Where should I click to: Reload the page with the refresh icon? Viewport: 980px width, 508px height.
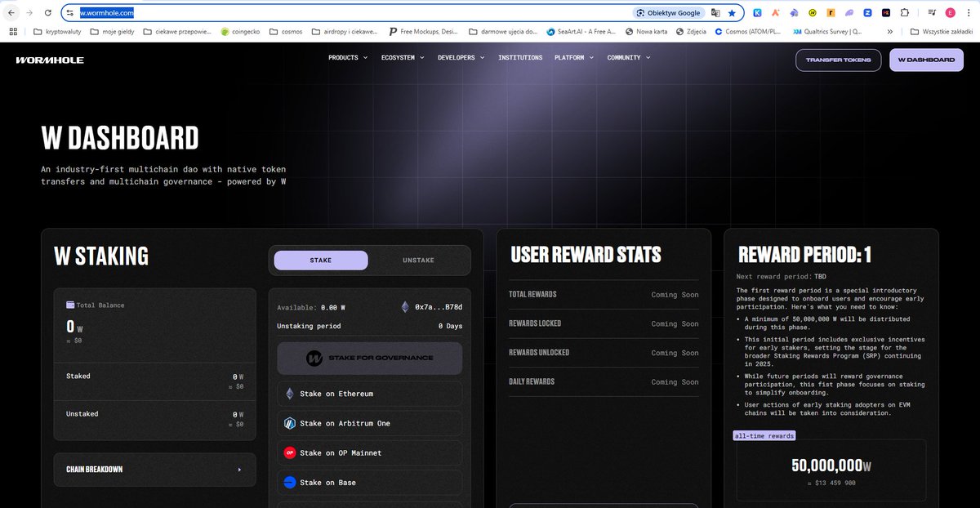(48, 13)
